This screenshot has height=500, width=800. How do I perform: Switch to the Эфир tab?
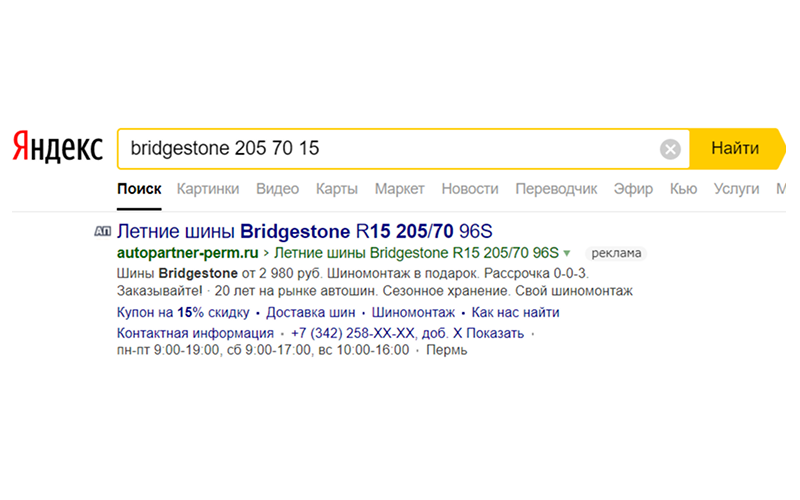634,188
